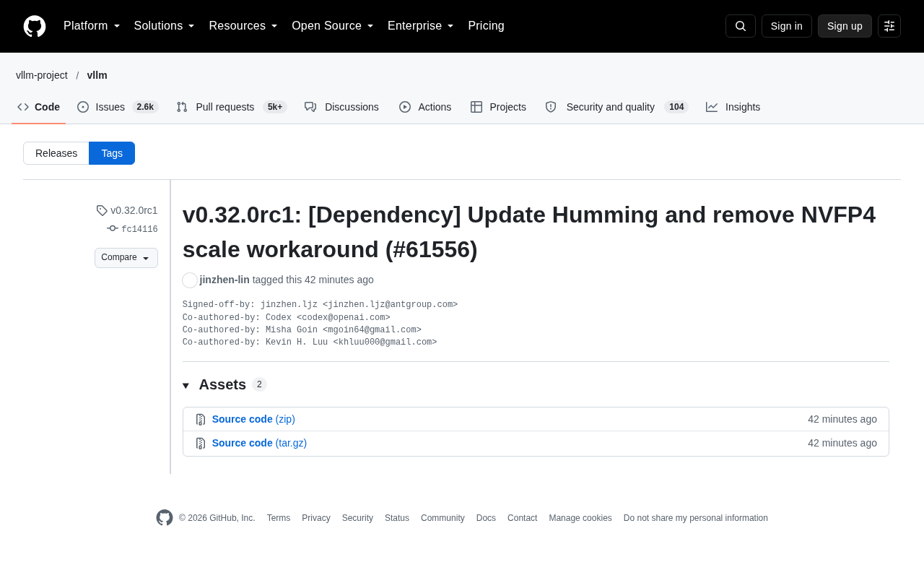
Task: Go to the Discussions tab
Action: 341,107
